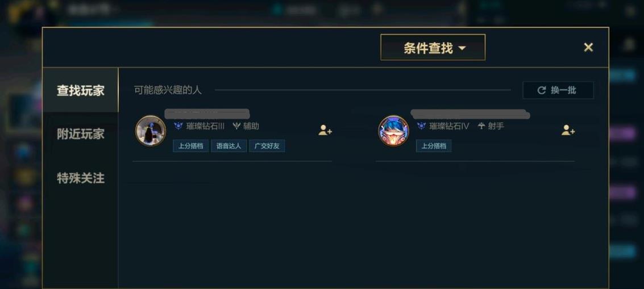
Task: Click the 璀璨钻石III rank emblem icon
Action: 178,126
